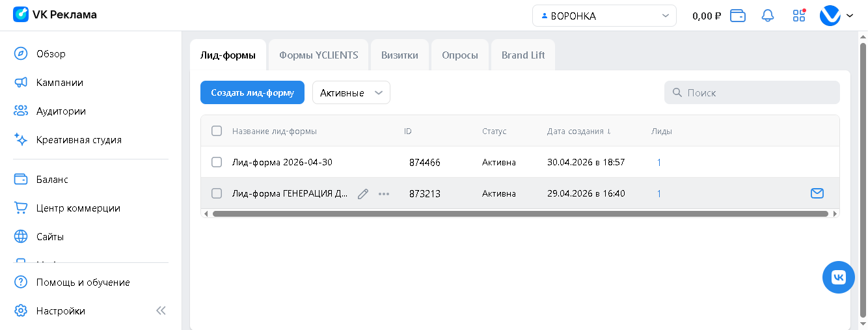The image size is (868, 330).
Task: Go to Центр коммерции in sidebar
Action: 78,208
